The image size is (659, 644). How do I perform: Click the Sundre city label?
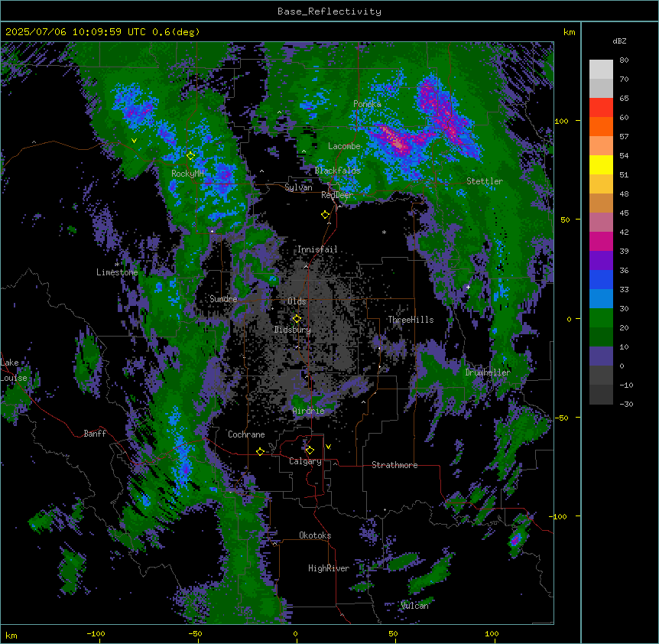coord(223,299)
